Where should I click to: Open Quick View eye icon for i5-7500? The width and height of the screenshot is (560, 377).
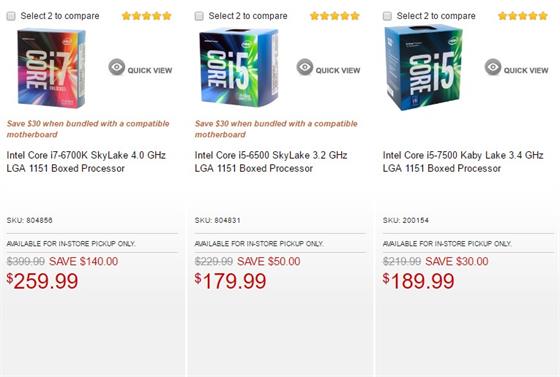pyautogui.click(x=493, y=67)
